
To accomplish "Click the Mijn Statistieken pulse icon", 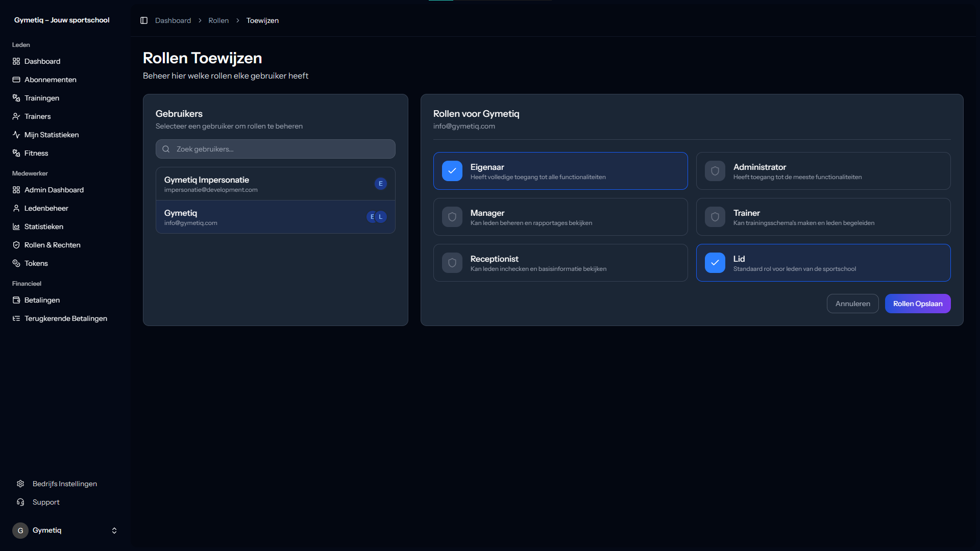I will point(16,135).
